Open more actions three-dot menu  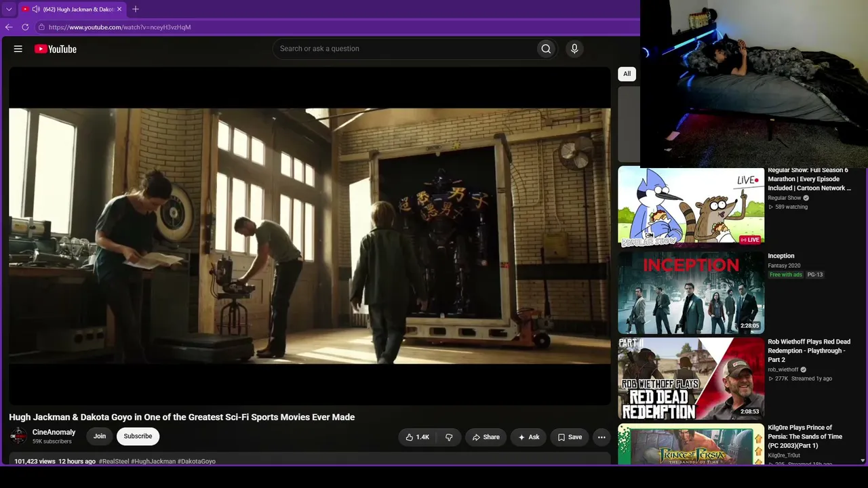point(601,437)
